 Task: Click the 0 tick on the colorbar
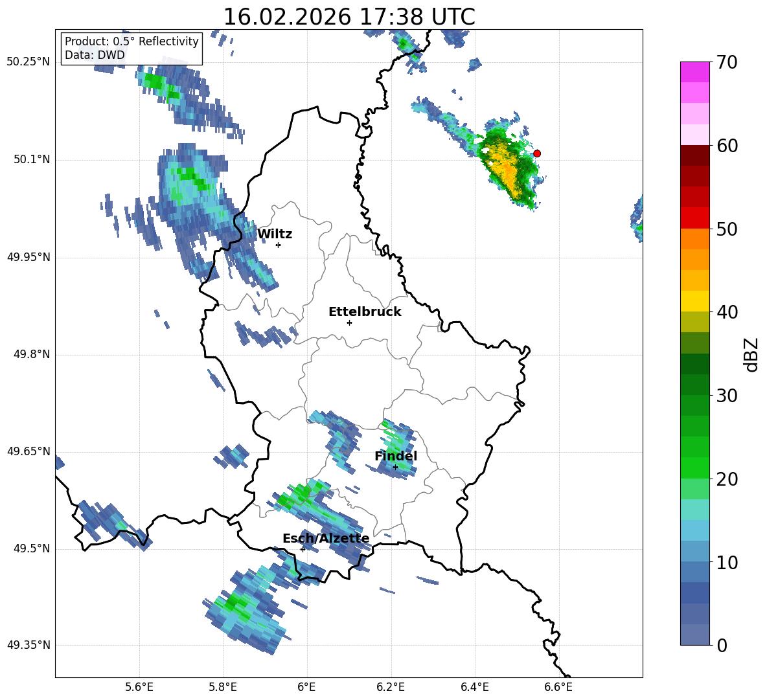(x=722, y=645)
